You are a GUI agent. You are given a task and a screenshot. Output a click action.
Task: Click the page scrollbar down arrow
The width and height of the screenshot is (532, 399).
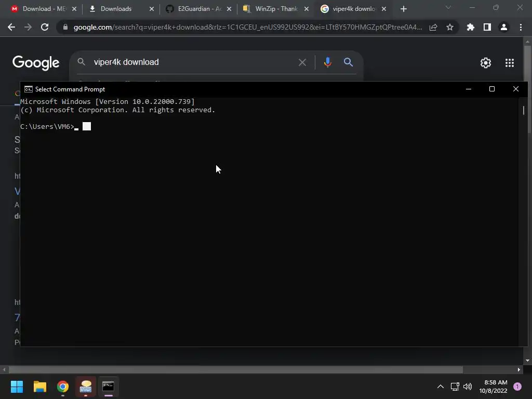tap(527, 361)
